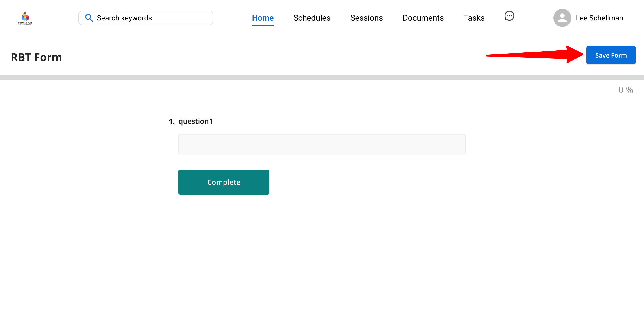Navigate to the Tasks tab
This screenshot has height=322, width=644.
click(474, 18)
